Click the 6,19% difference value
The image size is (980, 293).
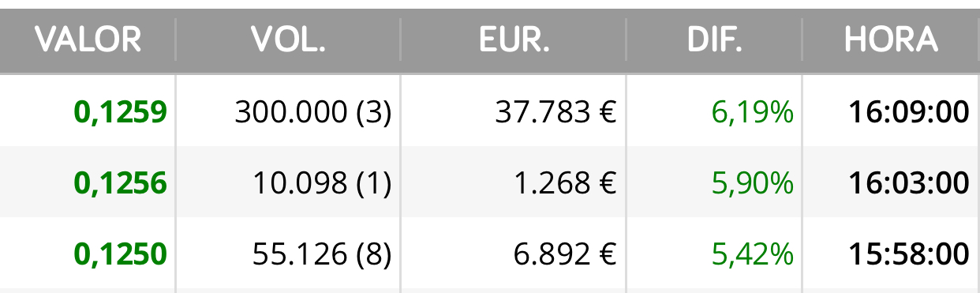pyautogui.click(x=753, y=113)
